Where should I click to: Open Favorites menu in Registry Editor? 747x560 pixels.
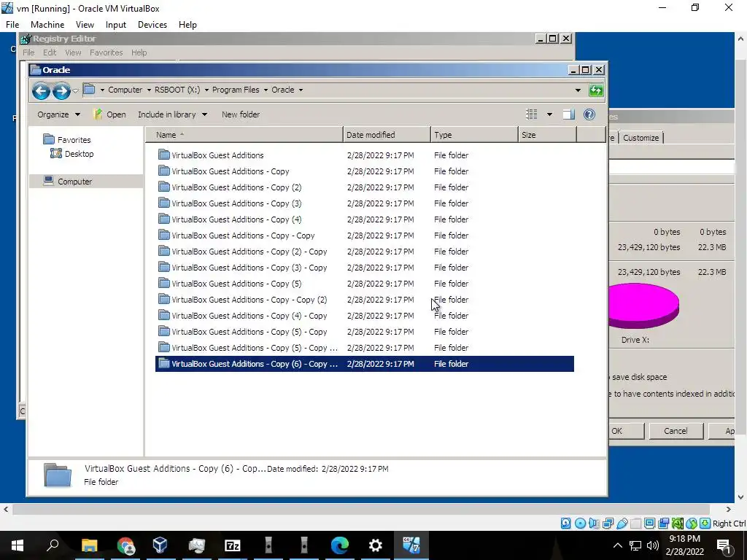[x=107, y=52]
